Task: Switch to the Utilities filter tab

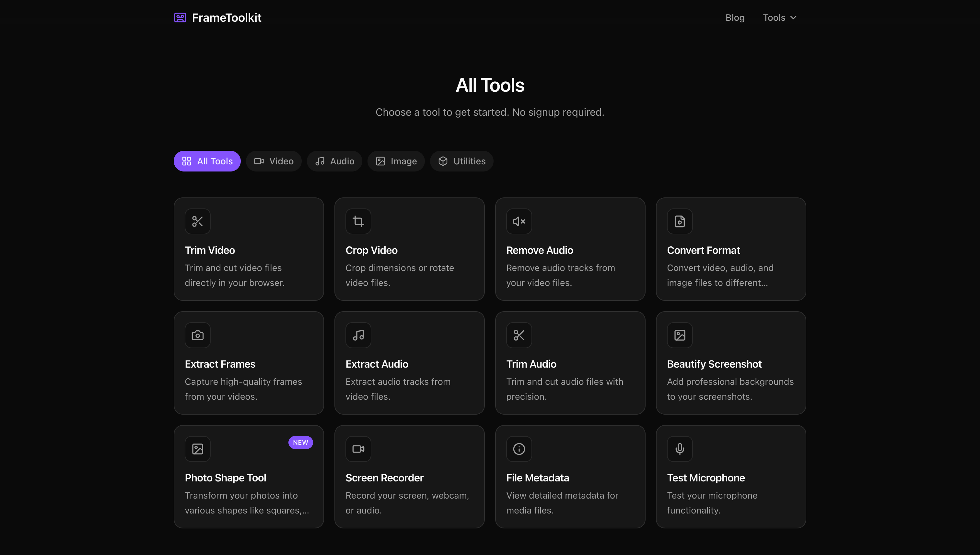Action: (461, 161)
